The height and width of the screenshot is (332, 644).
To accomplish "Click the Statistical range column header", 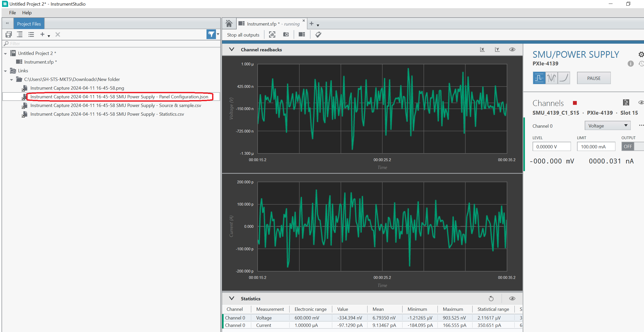I will click(x=493, y=309).
